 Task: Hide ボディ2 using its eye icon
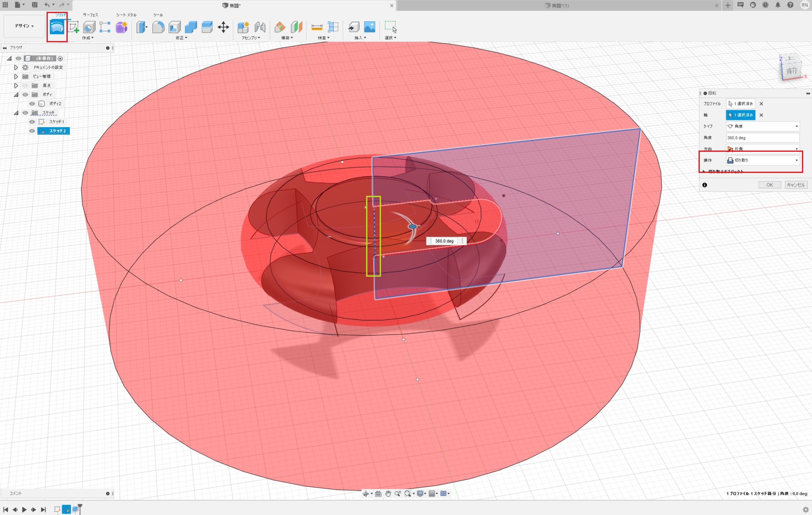point(32,103)
